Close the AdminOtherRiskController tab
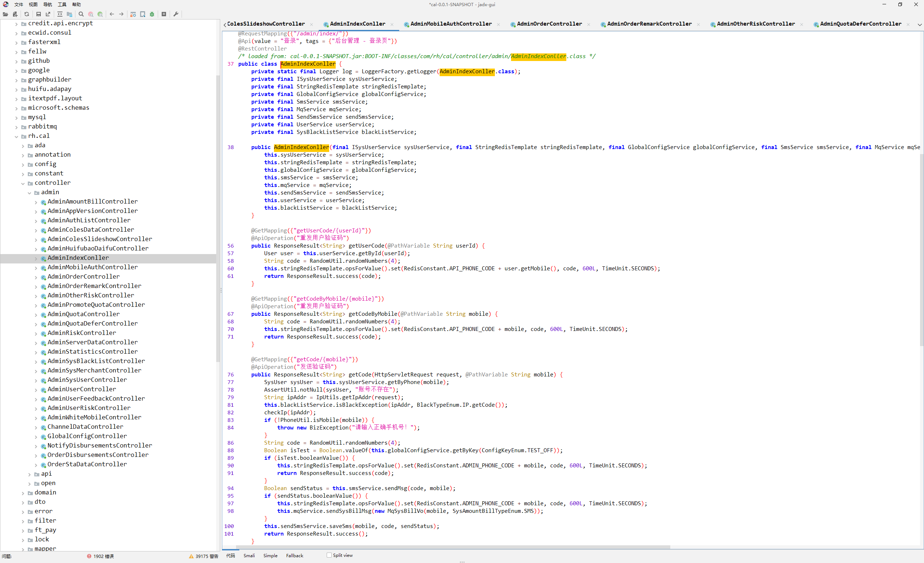This screenshot has width=924, height=563. tap(802, 25)
